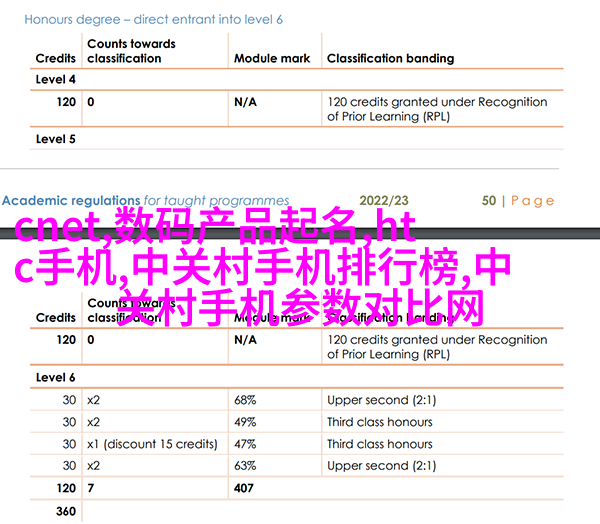Viewport: 600px width, 524px height.
Task: Click 'Counts towards classification' header above Level 4
Action: pyautogui.click(x=131, y=51)
